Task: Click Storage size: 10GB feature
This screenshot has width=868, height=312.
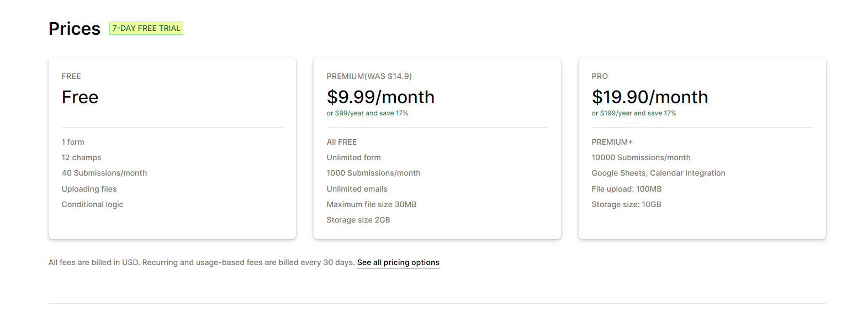Action: 627,204
